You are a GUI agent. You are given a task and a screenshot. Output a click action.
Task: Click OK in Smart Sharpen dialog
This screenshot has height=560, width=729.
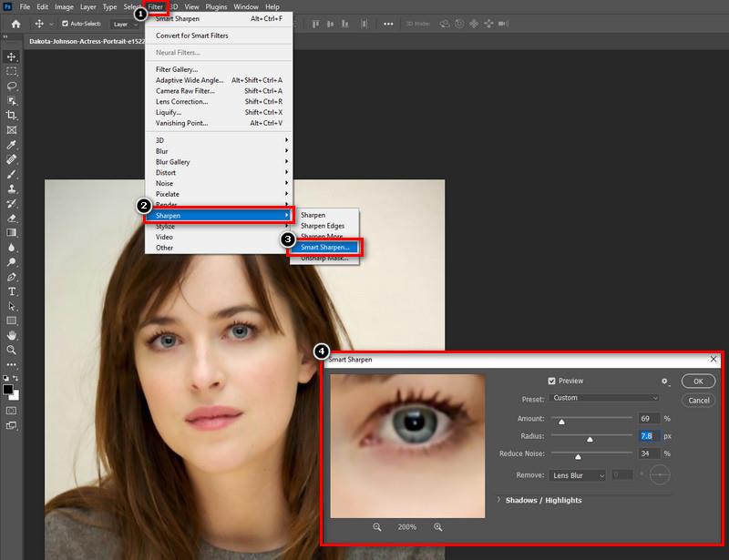pos(698,382)
